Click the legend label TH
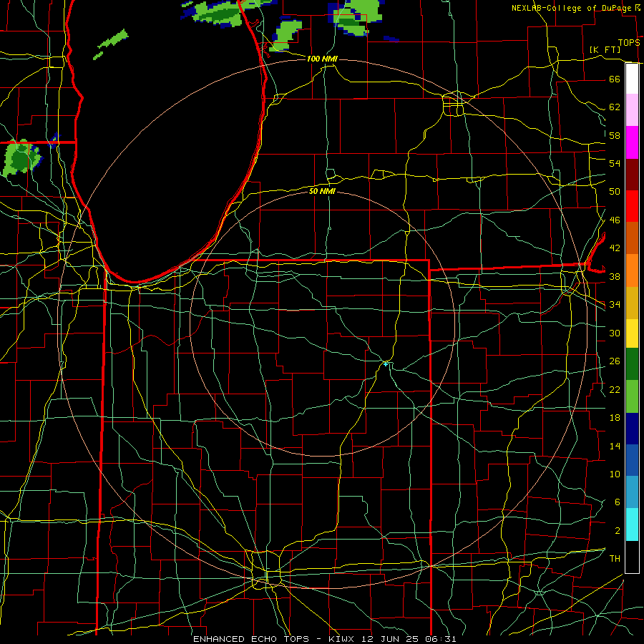This screenshot has width=644, height=644. coord(615,559)
